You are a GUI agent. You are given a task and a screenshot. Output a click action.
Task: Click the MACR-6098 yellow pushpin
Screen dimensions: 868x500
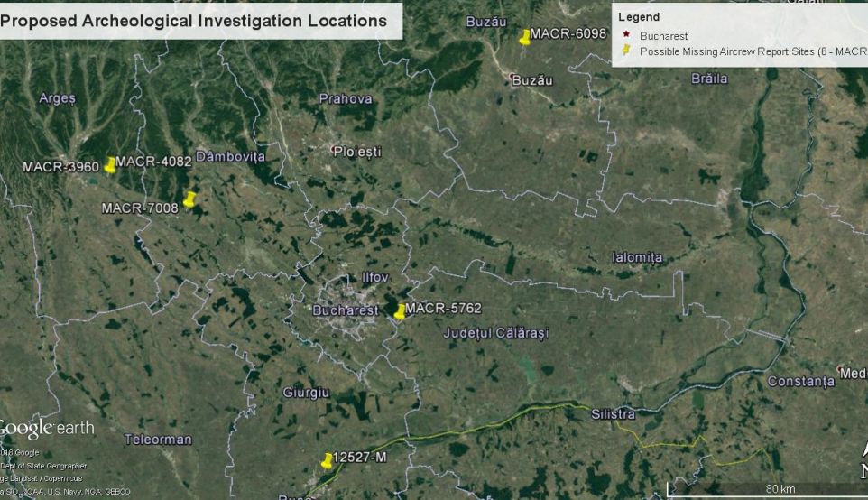[525, 37]
